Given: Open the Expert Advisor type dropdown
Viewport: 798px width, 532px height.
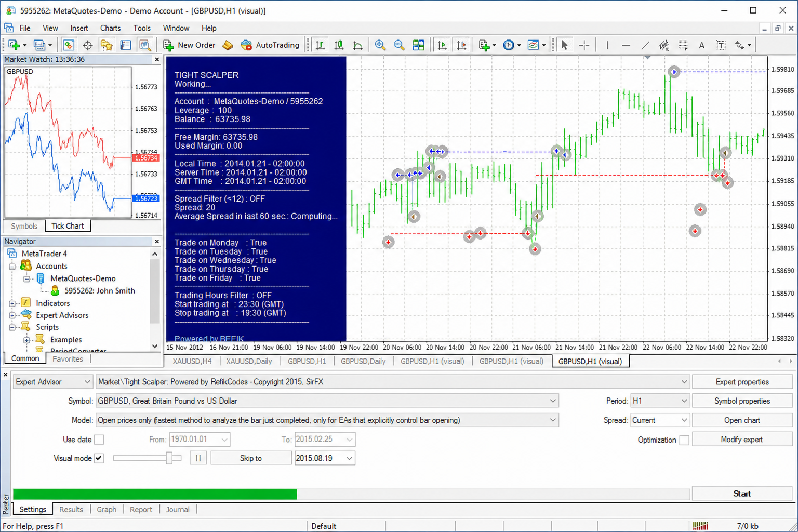Looking at the screenshot, I should pos(52,382).
